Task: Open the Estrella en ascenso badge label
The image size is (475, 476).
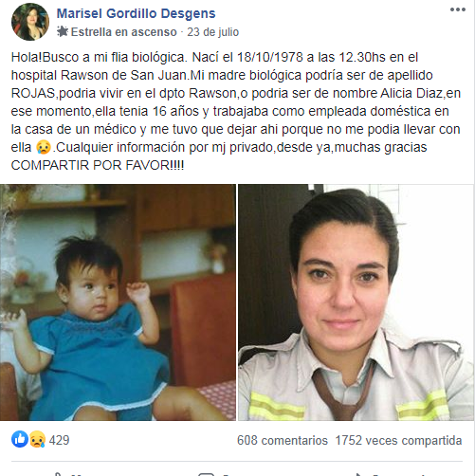Action: click(123, 32)
